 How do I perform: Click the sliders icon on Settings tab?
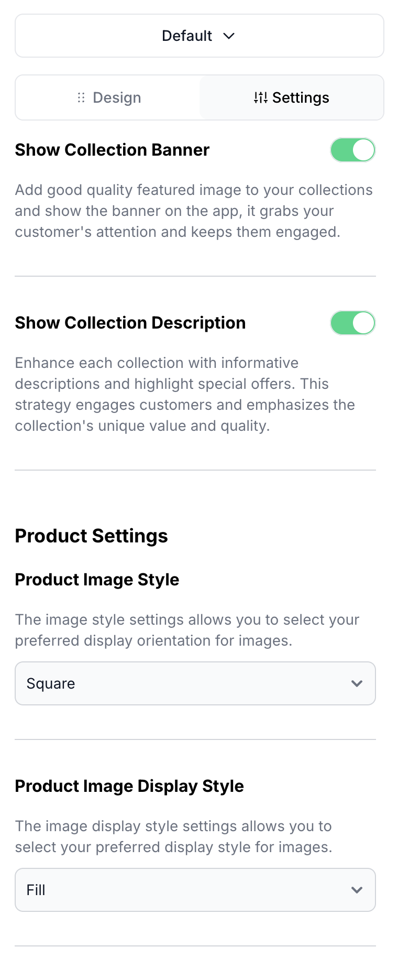(260, 97)
